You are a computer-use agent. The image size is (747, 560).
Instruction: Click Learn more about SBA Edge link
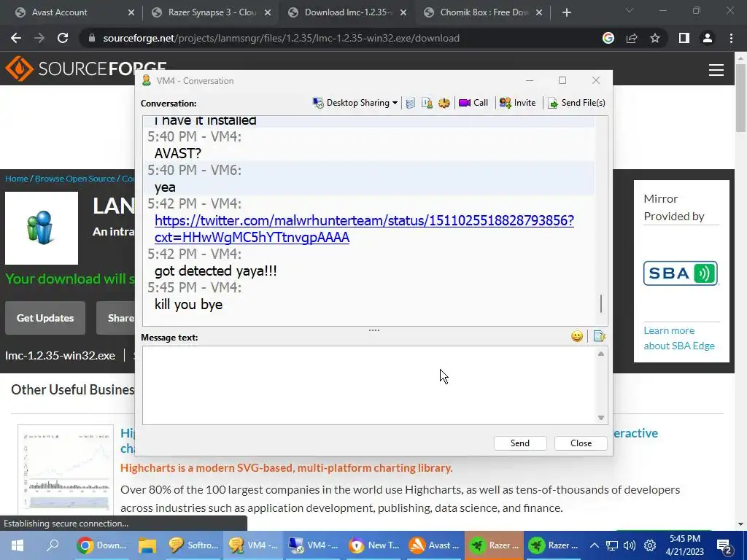[x=679, y=338]
